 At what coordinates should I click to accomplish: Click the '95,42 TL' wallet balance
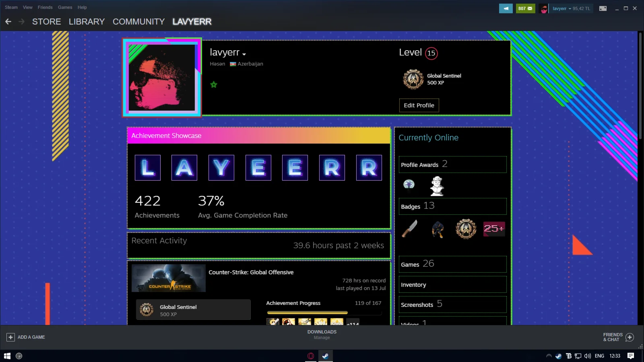[x=581, y=8]
